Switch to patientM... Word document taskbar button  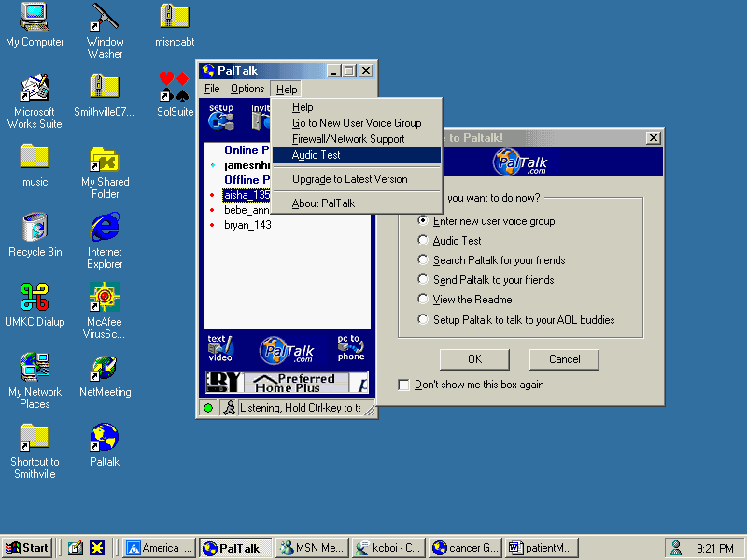click(542, 548)
